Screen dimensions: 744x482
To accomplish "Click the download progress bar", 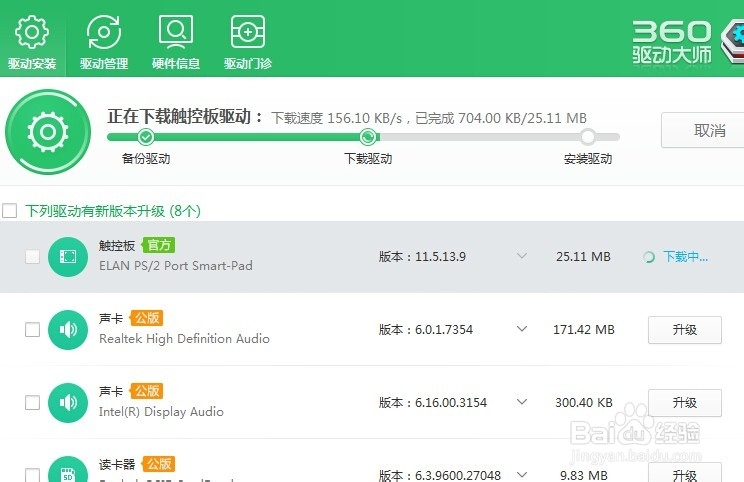I will [x=363, y=137].
